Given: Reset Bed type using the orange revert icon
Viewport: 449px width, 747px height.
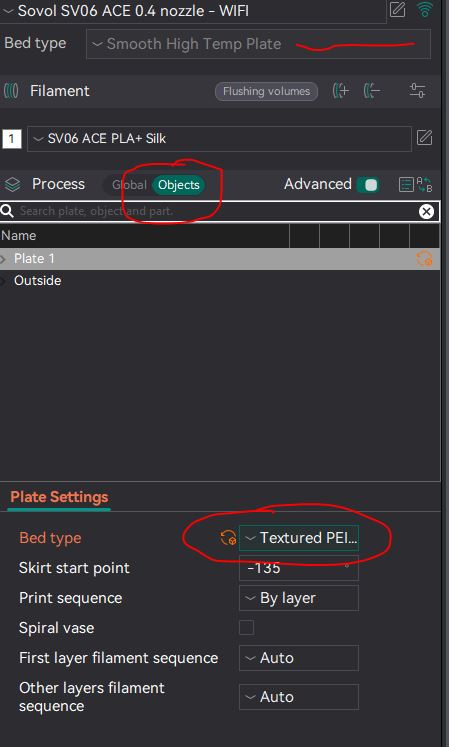Looking at the screenshot, I should 228,538.
